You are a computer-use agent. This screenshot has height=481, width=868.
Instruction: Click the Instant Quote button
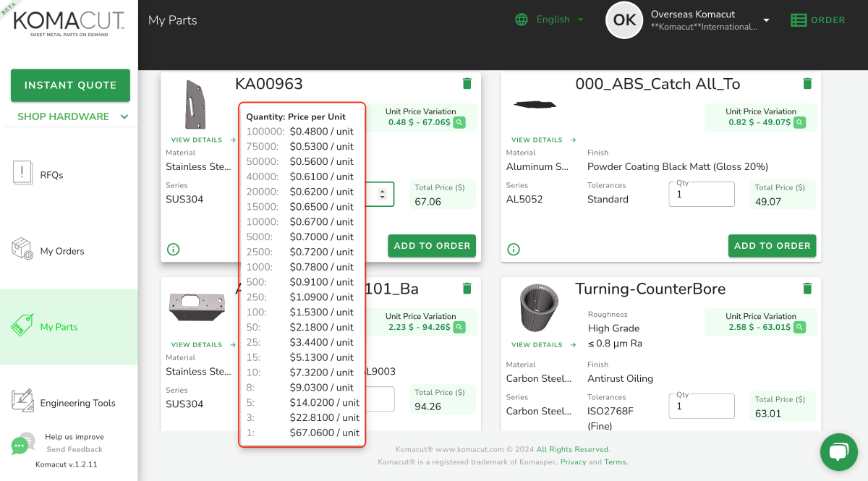tap(70, 85)
